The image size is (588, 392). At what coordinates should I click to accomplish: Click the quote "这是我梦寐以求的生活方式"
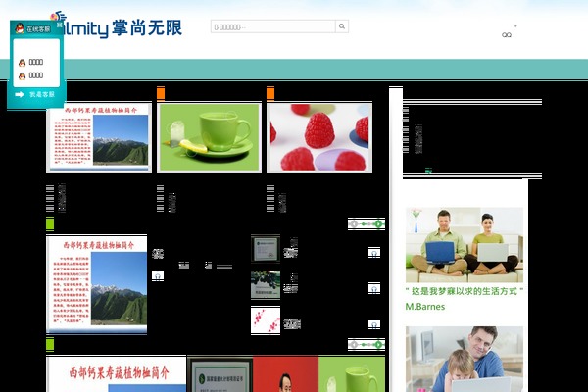[465, 291]
